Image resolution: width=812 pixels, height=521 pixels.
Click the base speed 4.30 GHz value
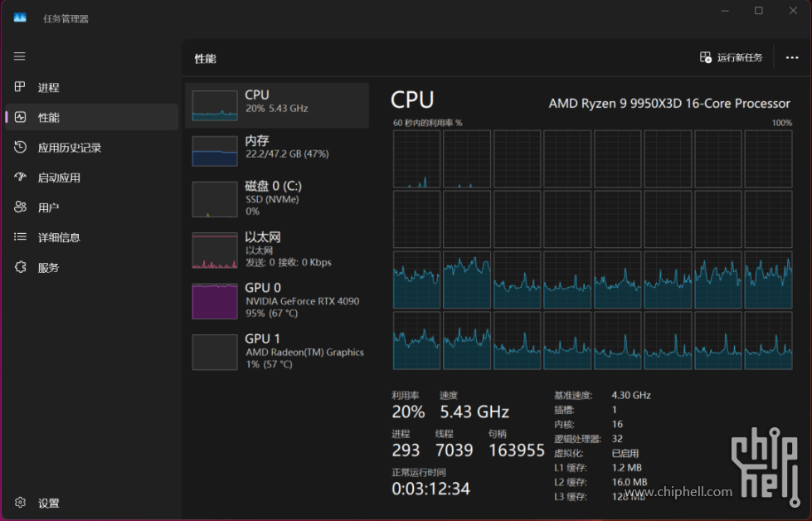click(x=630, y=395)
